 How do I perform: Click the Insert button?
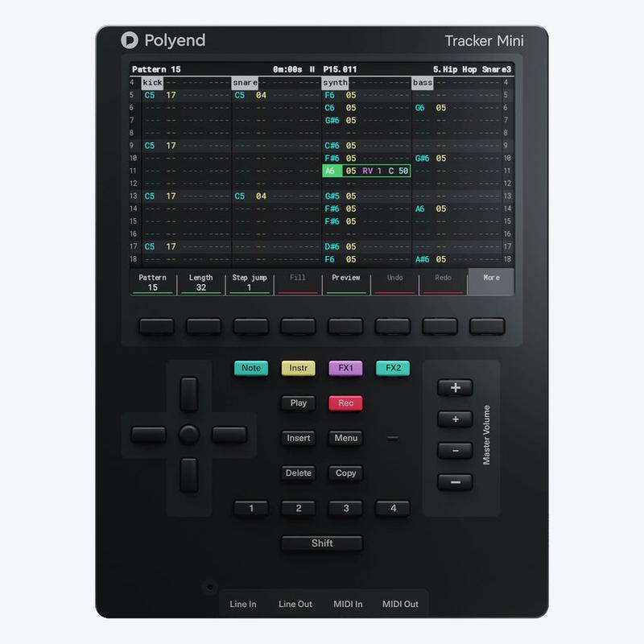pos(298,438)
